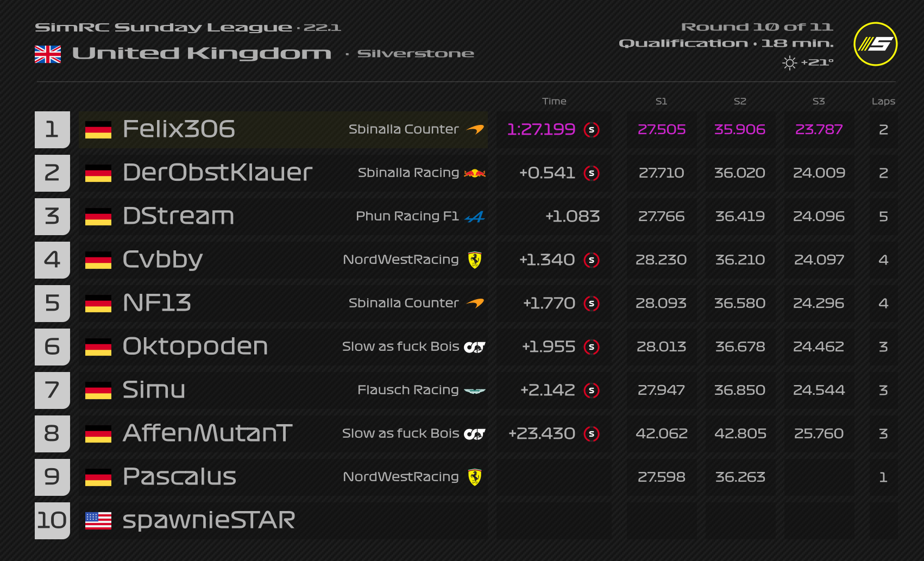Click the Phun Racing F1 team name
924x561 pixels.
coord(407,216)
